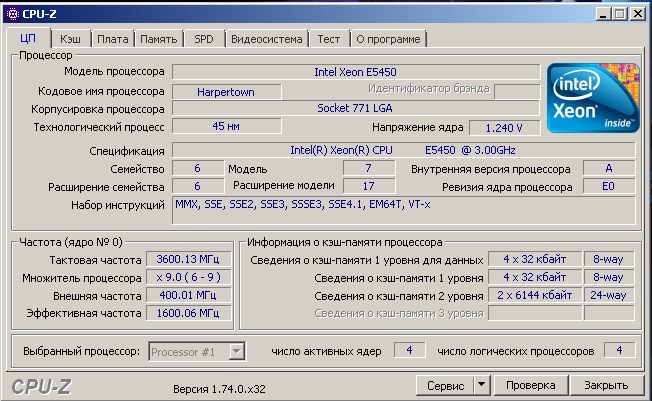The height and width of the screenshot is (401, 652).
Task: Open the Память tab
Action: 159,39
